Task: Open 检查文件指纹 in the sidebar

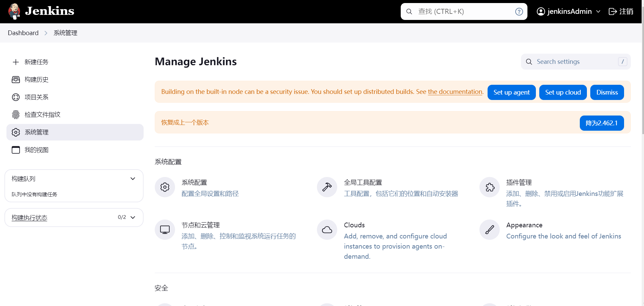Action: point(75,114)
